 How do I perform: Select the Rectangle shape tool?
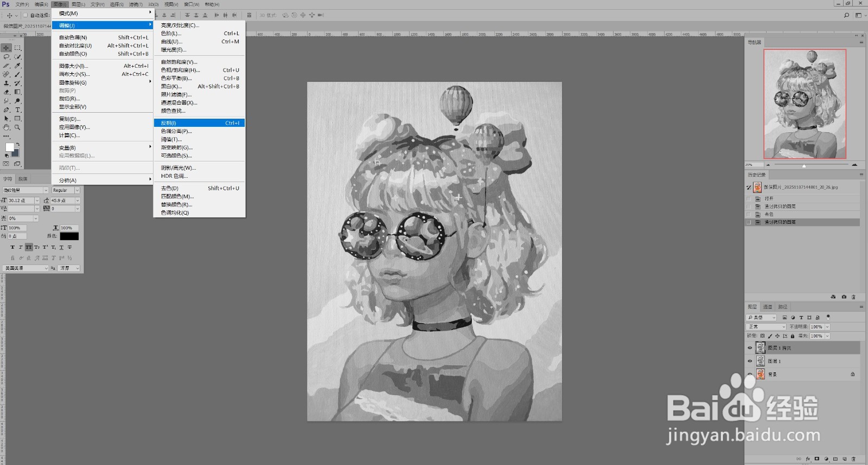(x=17, y=118)
